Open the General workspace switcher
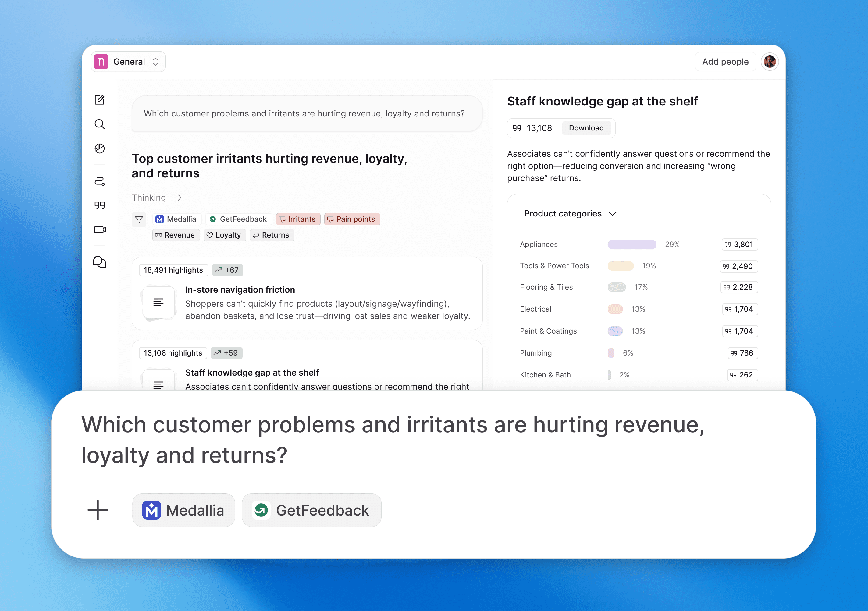 click(128, 62)
